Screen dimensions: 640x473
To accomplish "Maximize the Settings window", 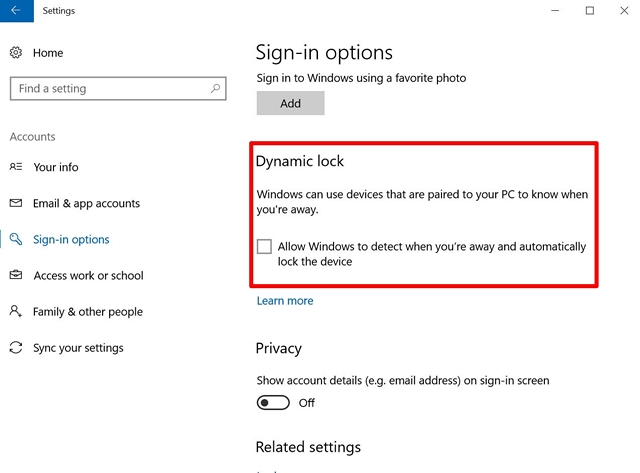I will (x=590, y=11).
